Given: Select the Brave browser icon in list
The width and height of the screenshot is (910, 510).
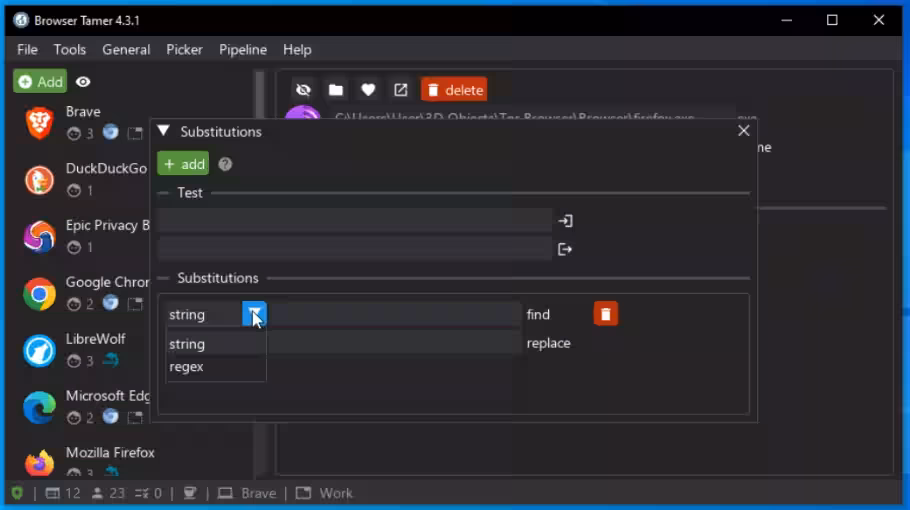Looking at the screenshot, I should pos(39,123).
